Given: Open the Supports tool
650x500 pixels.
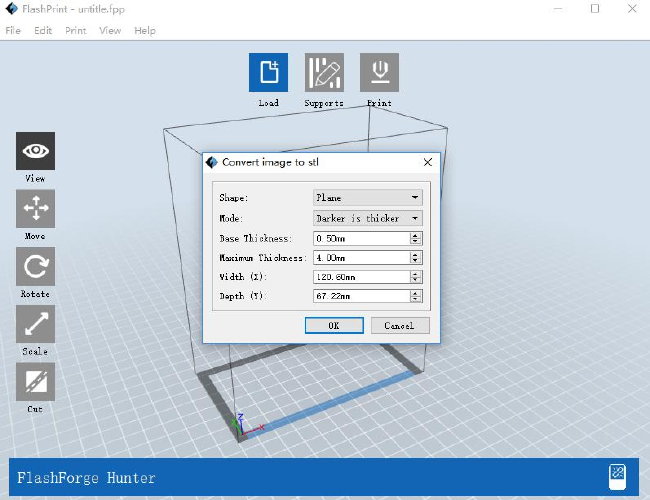Looking at the screenshot, I should (x=324, y=72).
